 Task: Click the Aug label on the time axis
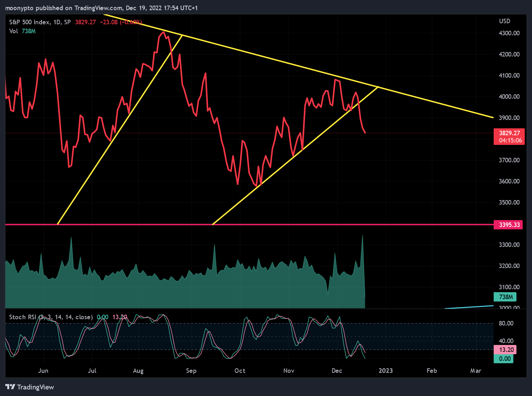tap(138, 371)
